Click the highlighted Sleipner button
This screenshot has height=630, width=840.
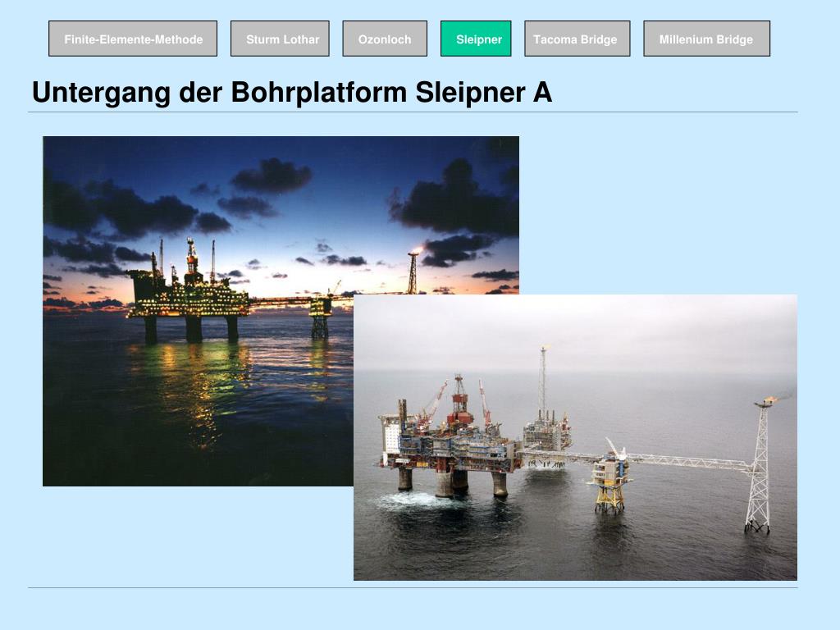(476, 39)
